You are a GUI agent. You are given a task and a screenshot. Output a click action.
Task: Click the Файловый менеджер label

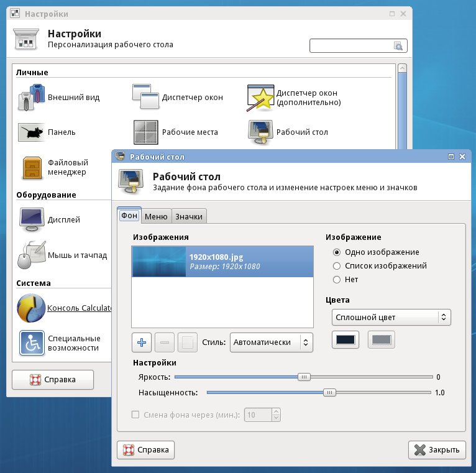(x=68, y=167)
